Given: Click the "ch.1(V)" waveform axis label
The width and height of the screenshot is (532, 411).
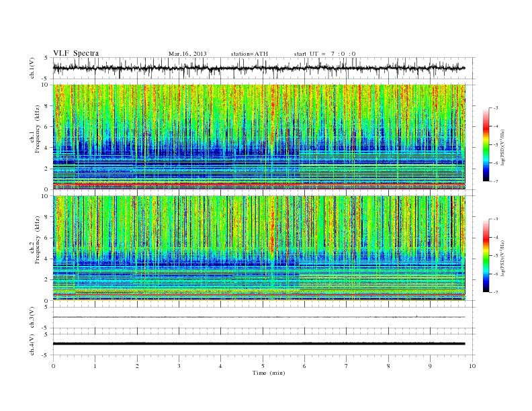Looking at the screenshot, I should point(32,68).
